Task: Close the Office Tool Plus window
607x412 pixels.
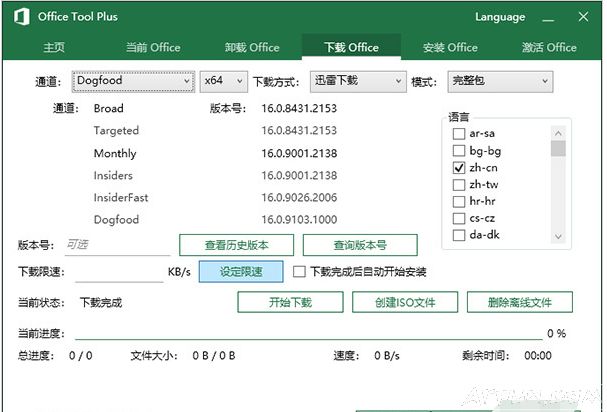Action: [583, 17]
